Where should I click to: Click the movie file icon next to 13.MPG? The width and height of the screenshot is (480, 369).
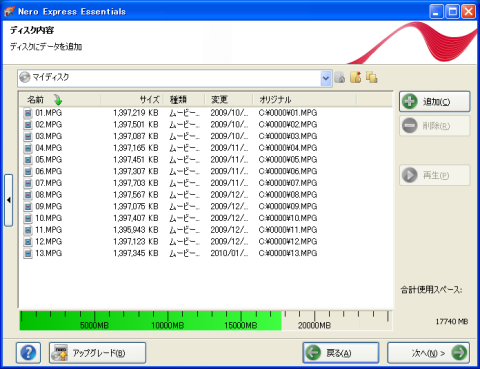click(28, 253)
